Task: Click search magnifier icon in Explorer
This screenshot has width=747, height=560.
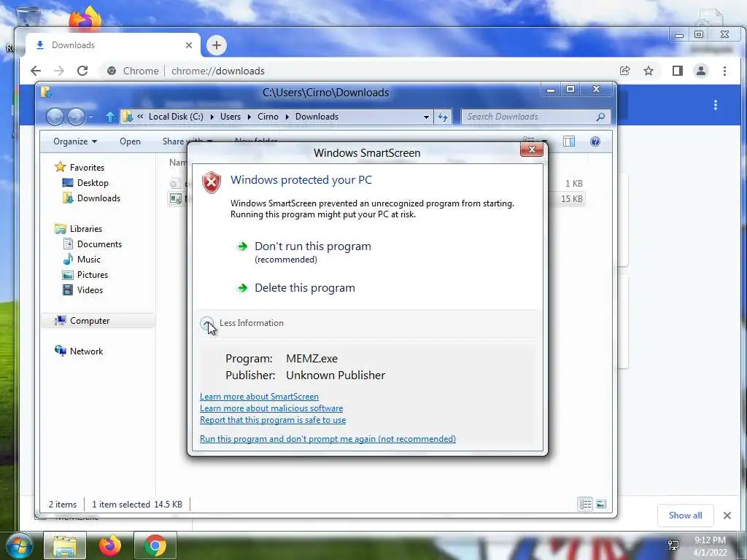Action: coord(601,117)
